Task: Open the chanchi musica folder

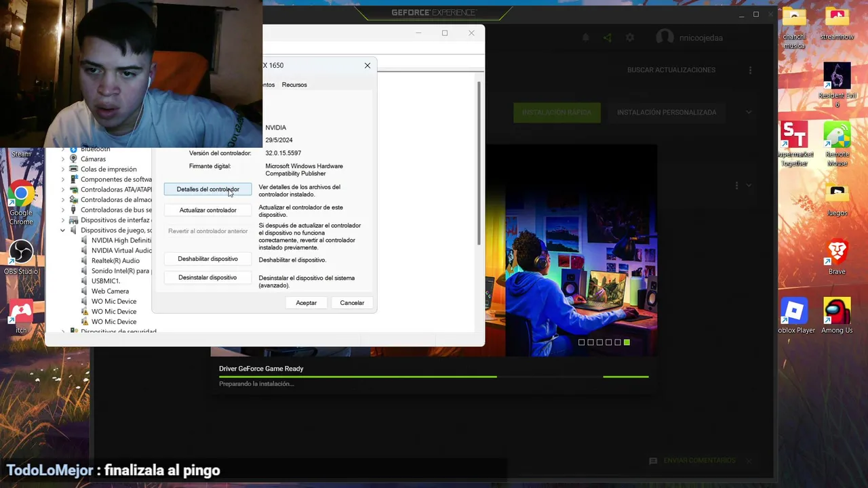Action: click(x=794, y=28)
